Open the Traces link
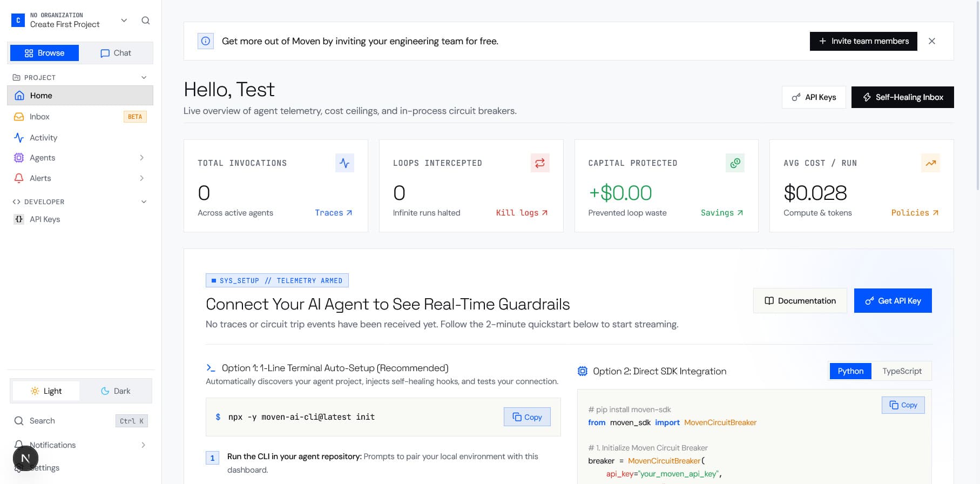 click(334, 213)
